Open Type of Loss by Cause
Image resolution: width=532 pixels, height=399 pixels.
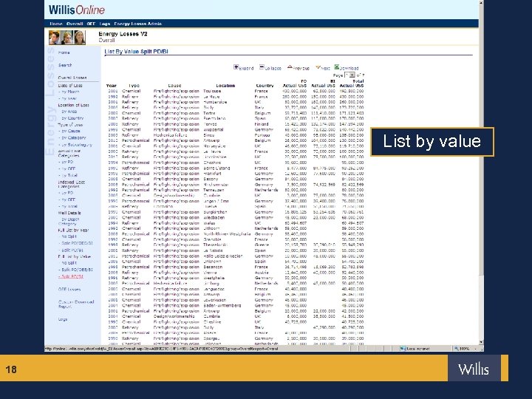coord(70,131)
